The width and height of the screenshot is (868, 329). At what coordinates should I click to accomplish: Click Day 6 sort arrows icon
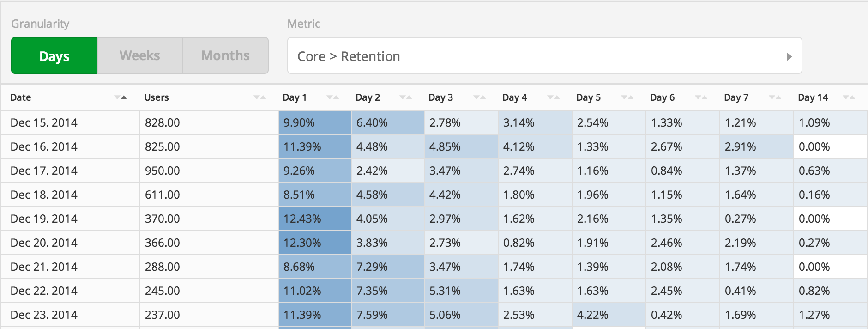click(701, 97)
